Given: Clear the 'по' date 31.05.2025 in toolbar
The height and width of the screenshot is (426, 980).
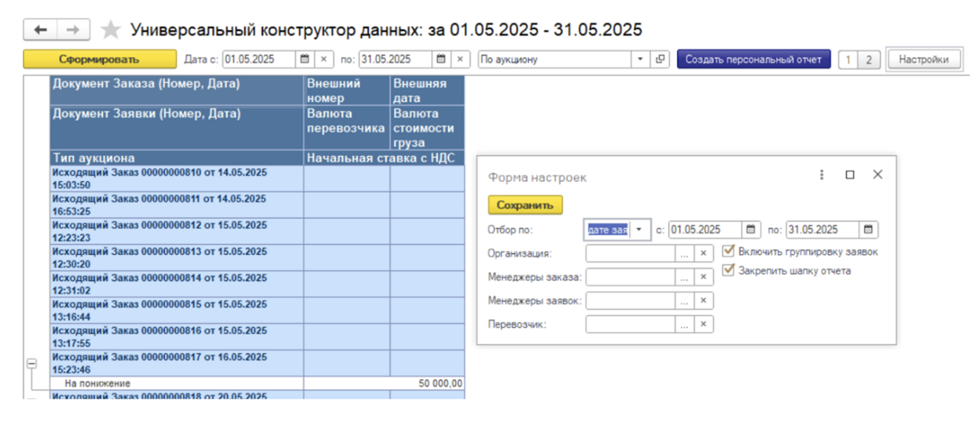Looking at the screenshot, I should point(460,59).
